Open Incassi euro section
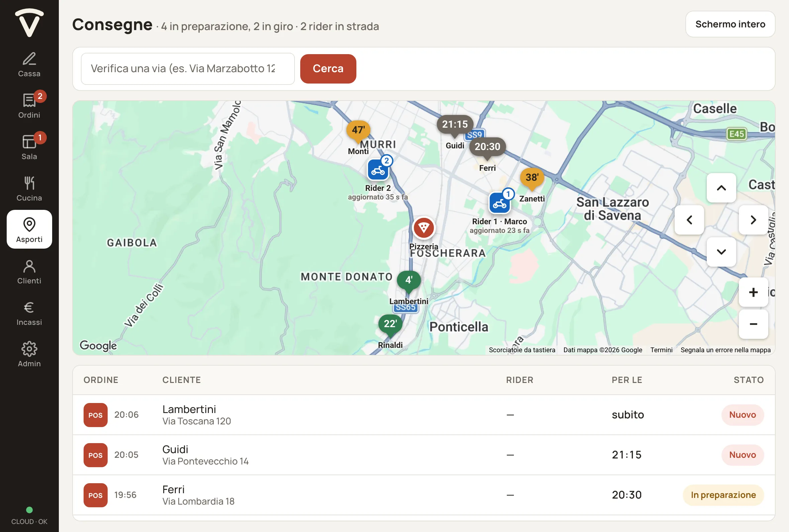Image resolution: width=789 pixels, height=532 pixels. click(x=29, y=312)
